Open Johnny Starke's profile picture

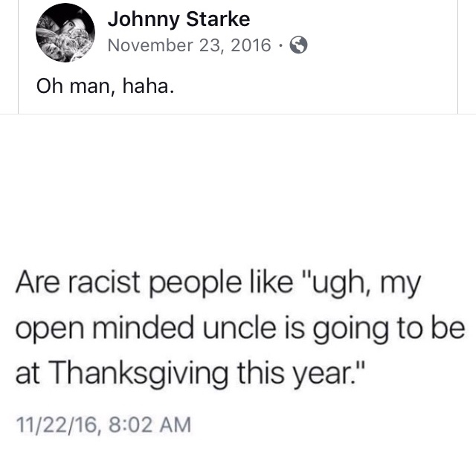point(65,33)
